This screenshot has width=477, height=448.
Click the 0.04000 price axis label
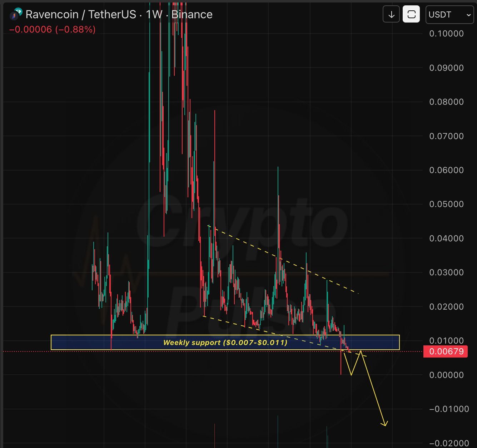coord(446,238)
